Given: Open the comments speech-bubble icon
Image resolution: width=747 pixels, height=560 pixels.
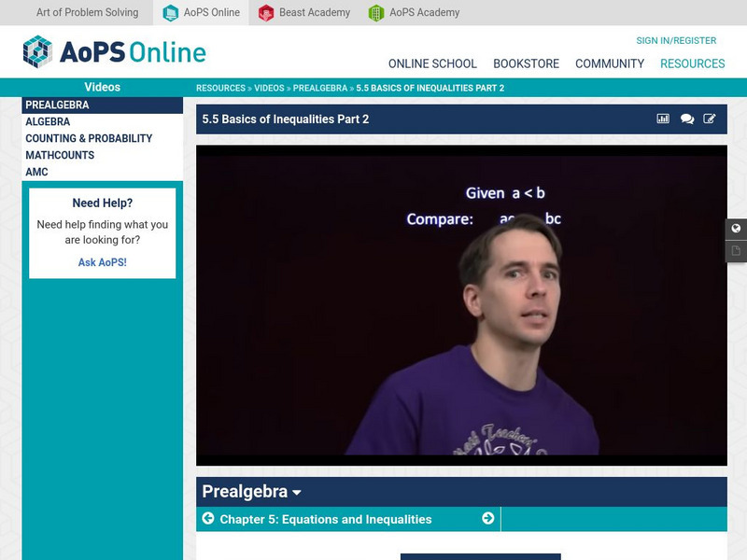Looking at the screenshot, I should [x=687, y=119].
